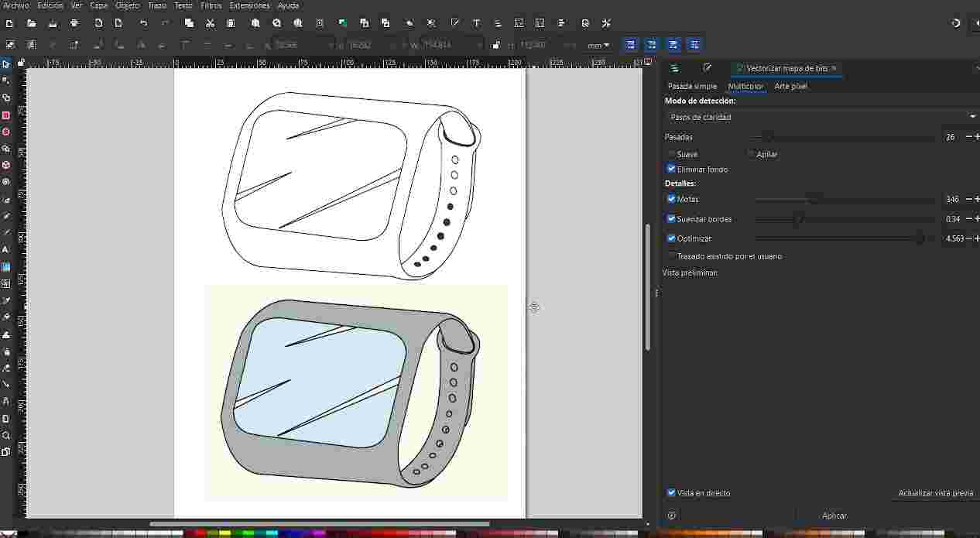Click the Pasadas value field showing 26
Viewport: 980px width, 538px height.
point(951,137)
